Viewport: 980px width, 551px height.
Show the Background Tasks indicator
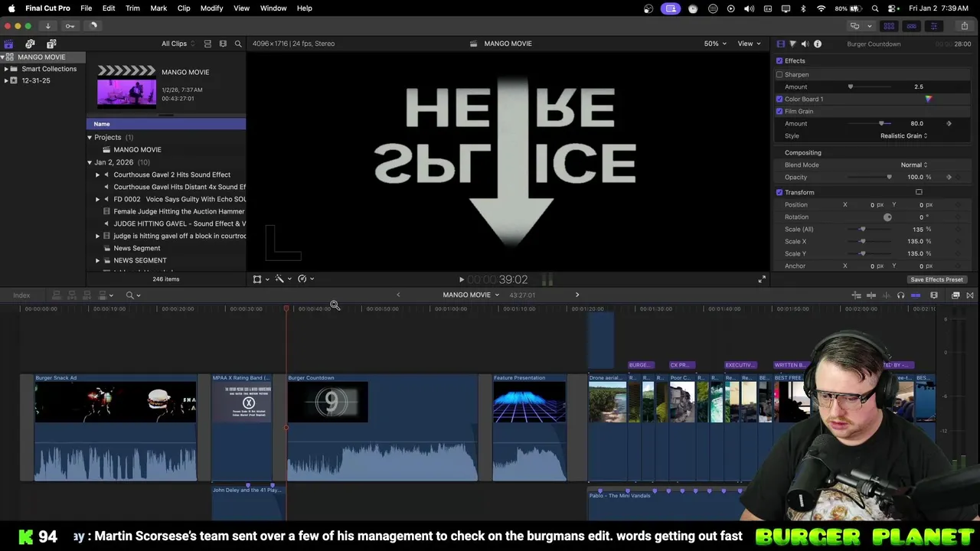(93, 26)
